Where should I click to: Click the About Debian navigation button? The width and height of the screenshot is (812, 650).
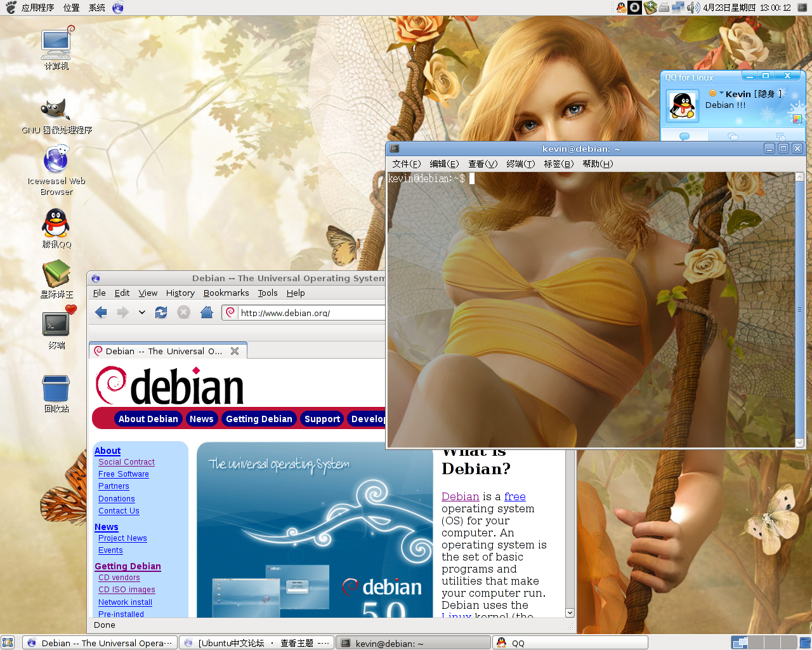point(148,419)
